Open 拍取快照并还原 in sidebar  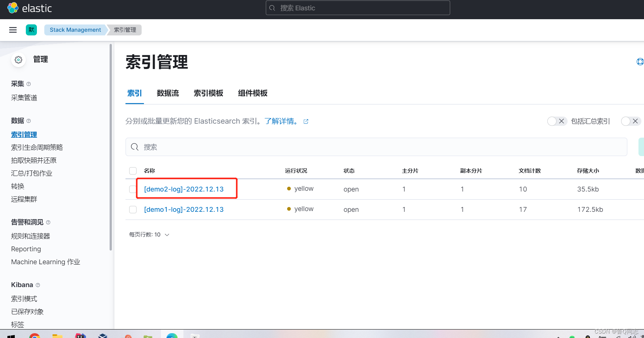[x=34, y=161]
